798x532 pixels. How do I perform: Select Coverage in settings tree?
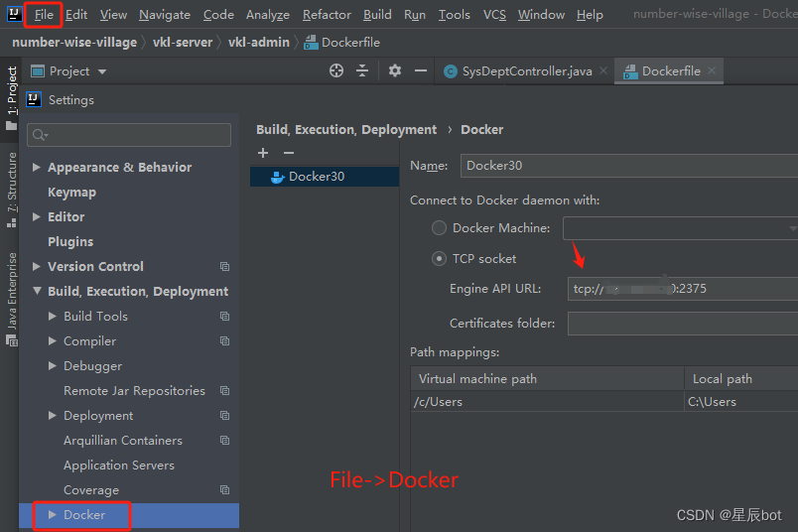point(91,490)
